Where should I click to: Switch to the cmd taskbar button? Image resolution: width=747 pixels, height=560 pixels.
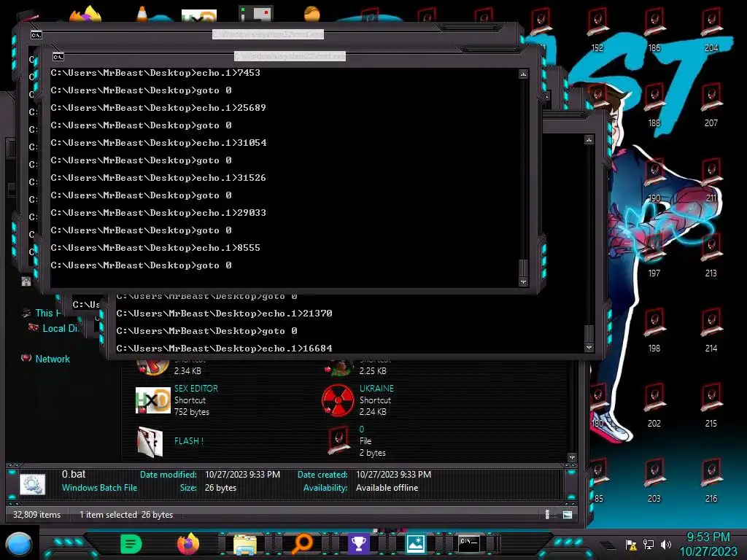pyautogui.click(x=469, y=543)
